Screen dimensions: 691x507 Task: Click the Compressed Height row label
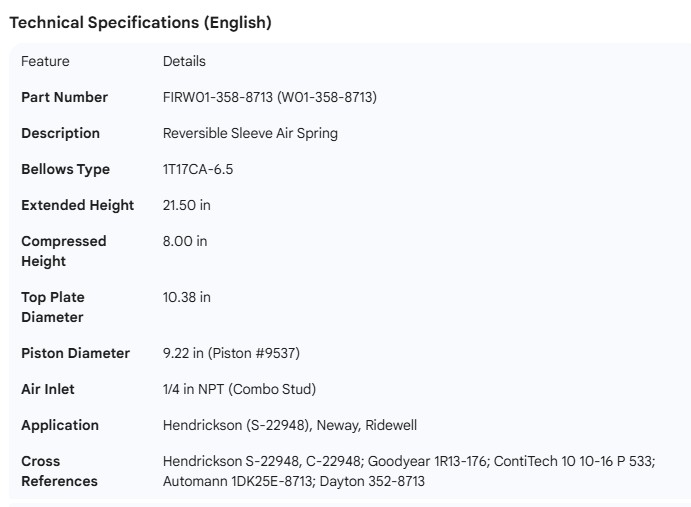(x=63, y=251)
